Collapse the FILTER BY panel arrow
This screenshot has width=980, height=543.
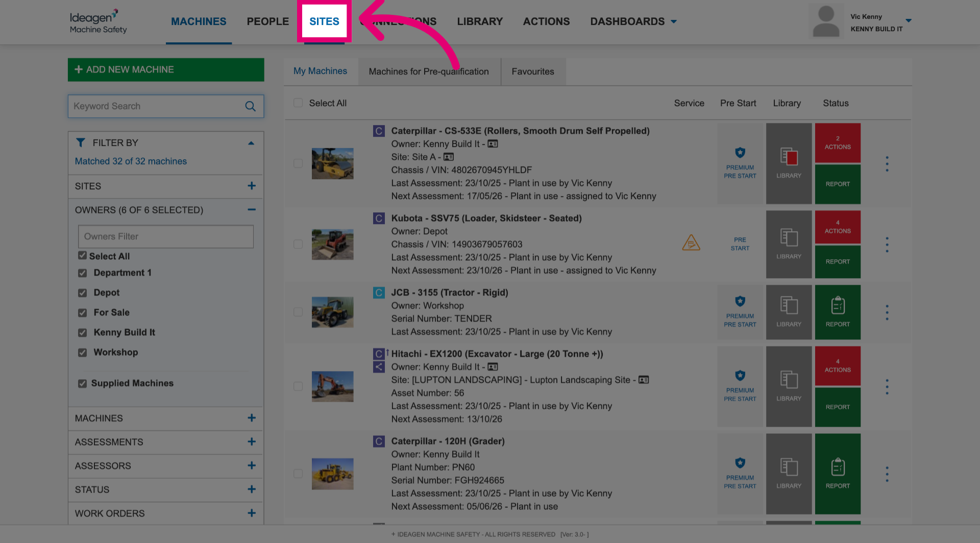pyautogui.click(x=251, y=143)
